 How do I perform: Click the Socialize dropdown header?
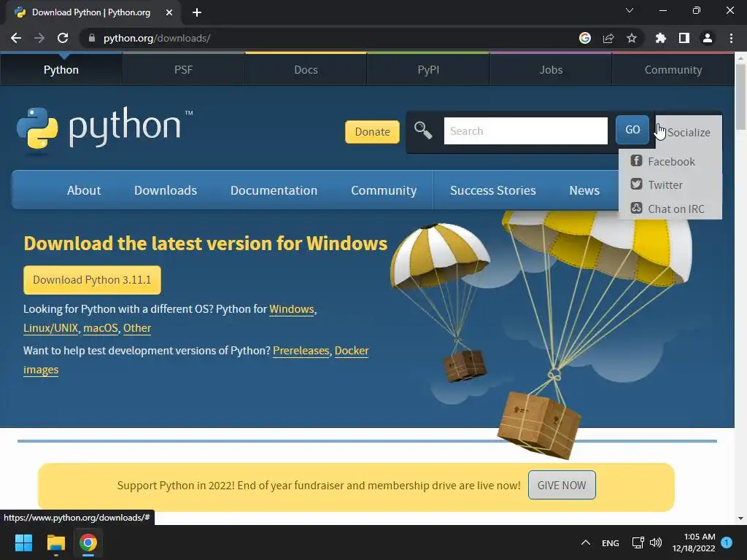(689, 132)
